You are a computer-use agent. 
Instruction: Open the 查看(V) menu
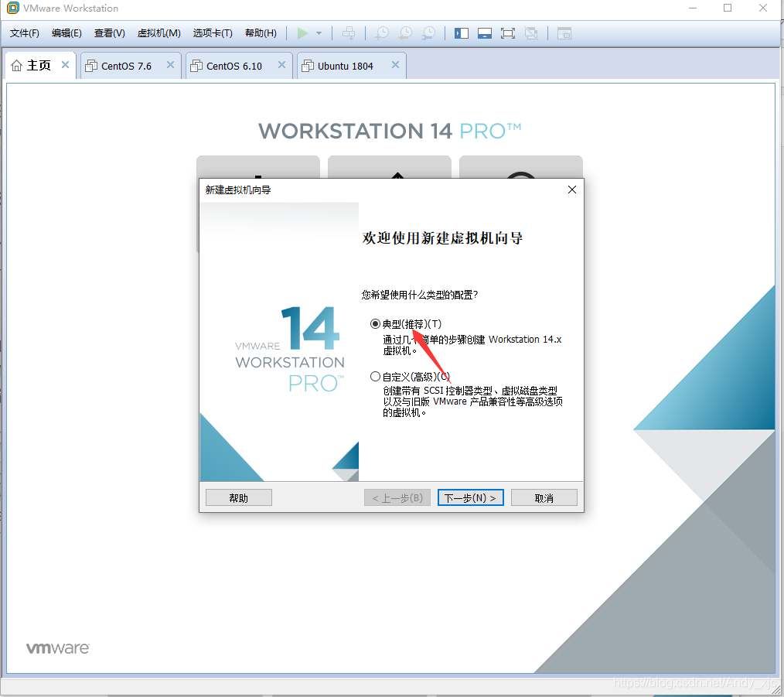pos(110,33)
